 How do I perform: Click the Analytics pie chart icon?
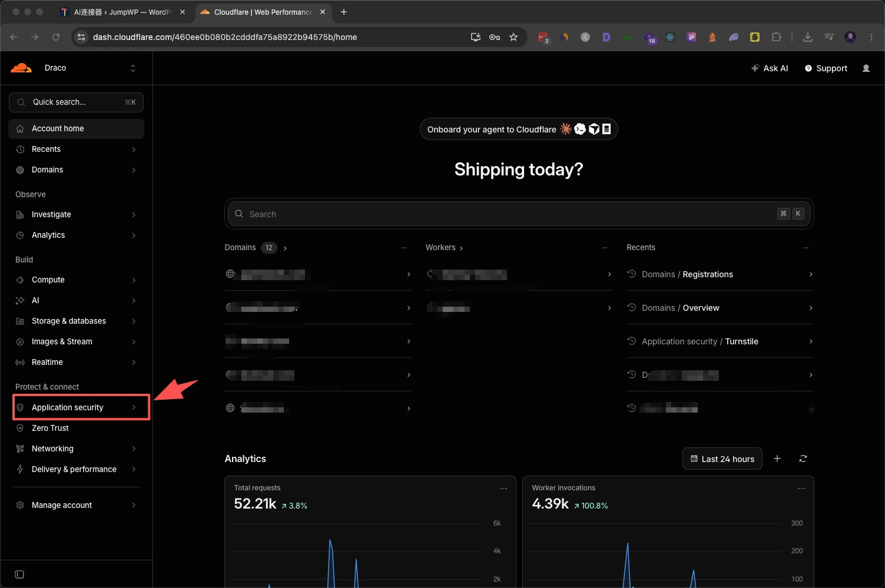click(x=20, y=235)
